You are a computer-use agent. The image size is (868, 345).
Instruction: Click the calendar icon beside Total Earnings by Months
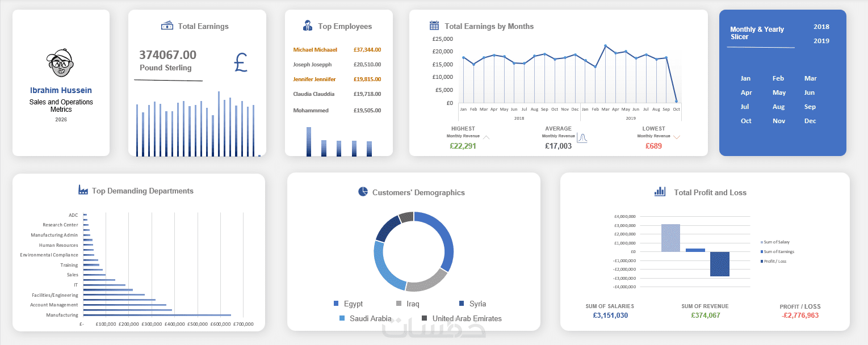[434, 26]
